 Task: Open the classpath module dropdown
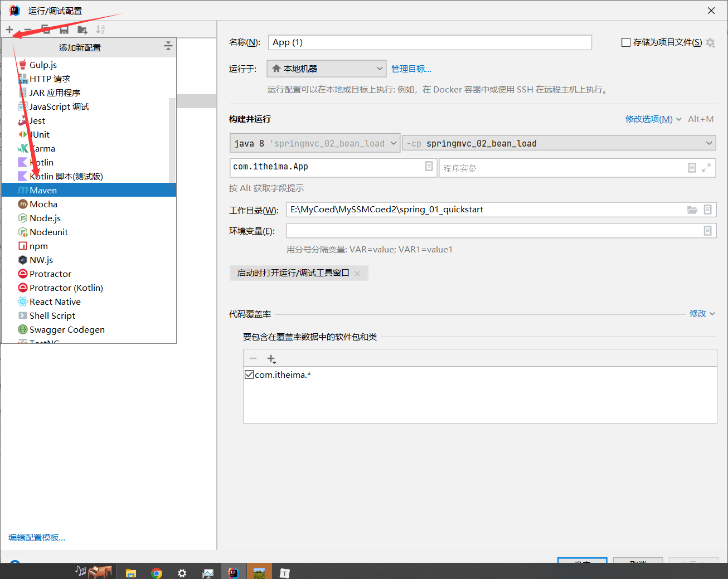point(559,143)
